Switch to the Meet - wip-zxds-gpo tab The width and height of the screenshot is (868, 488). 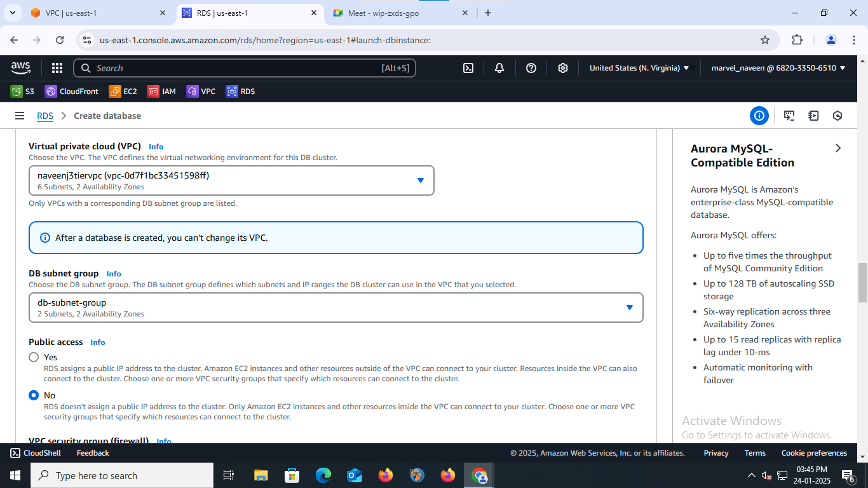click(400, 13)
